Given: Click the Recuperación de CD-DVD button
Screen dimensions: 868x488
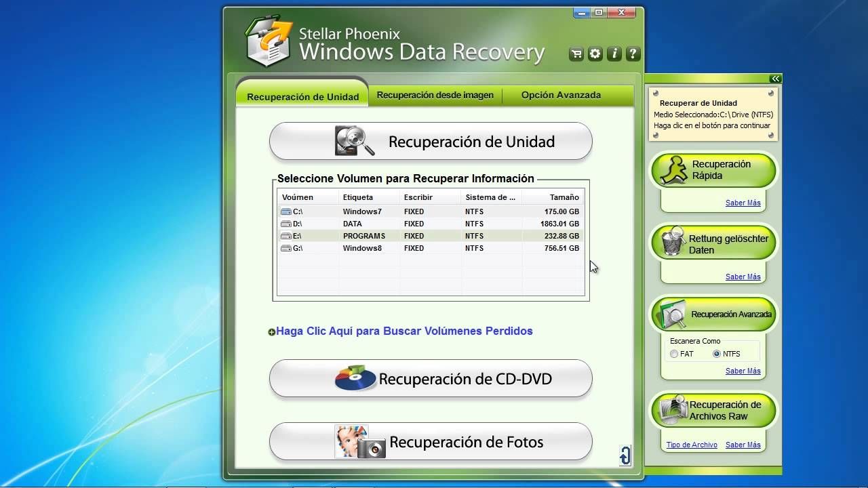Looking at the screenshot, I should coord(431,378).
